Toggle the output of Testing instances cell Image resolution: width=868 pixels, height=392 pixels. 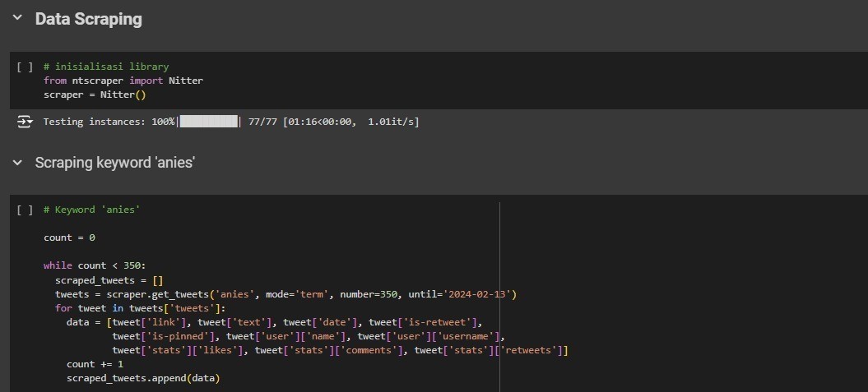pos(25,122)
